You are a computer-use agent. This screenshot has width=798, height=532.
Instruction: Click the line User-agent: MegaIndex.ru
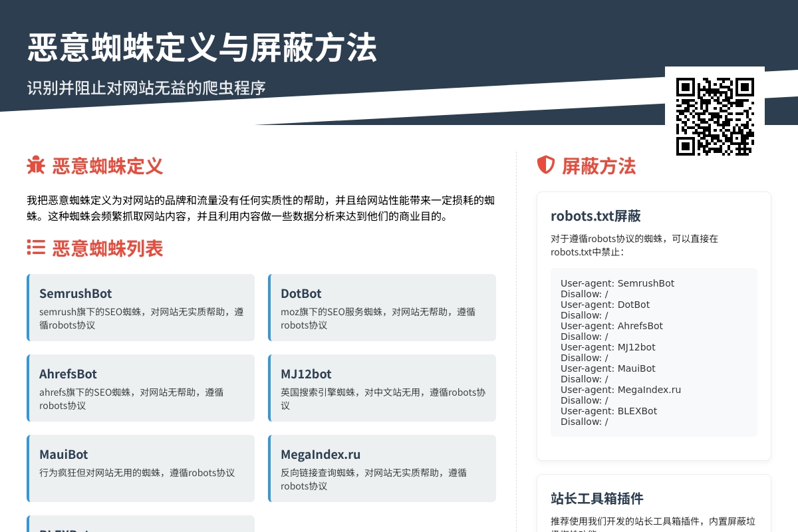pyautogui.click(x=620, y=390)
